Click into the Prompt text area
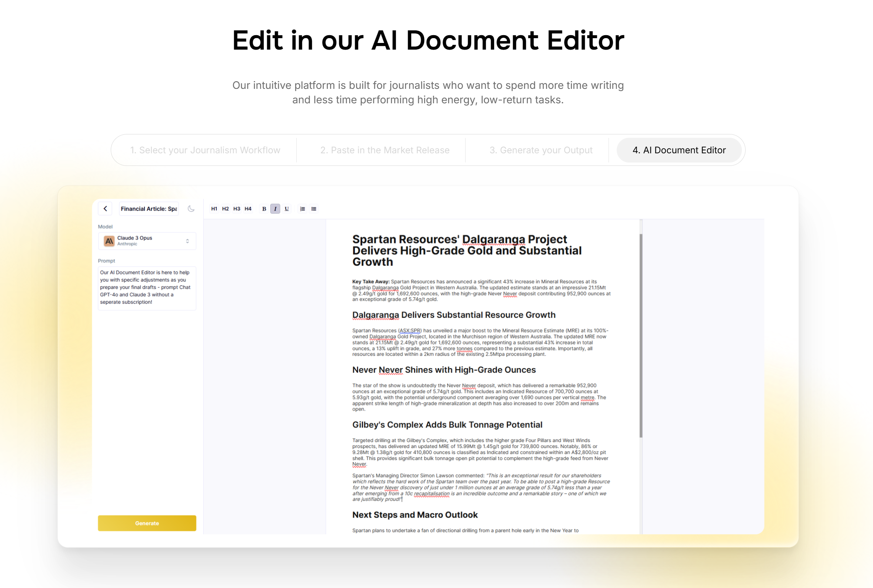Viewport: 873px width, 588px height. point(147,288)
